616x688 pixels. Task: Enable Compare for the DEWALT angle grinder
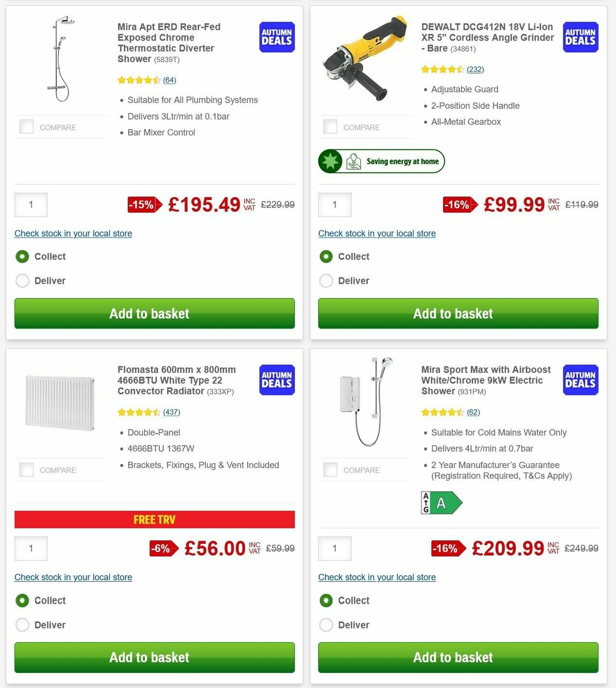330,126
